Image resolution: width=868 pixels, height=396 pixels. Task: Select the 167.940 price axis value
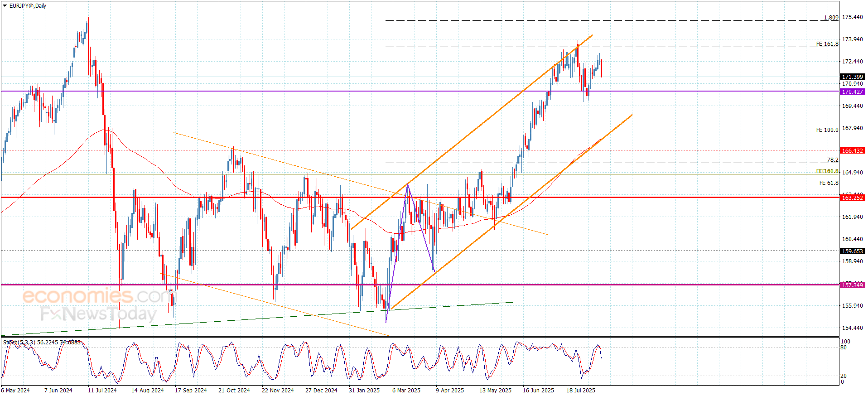pyautogui.click(x=852, y=128)
